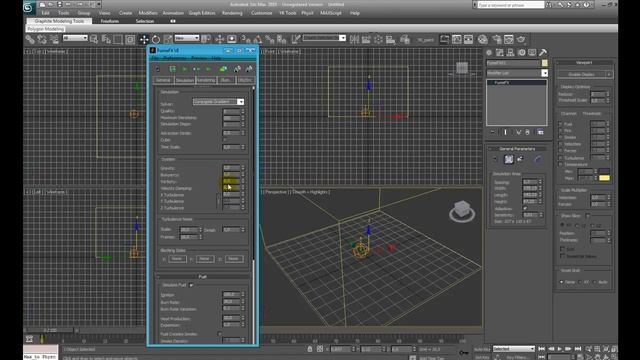Toggle the Smoke channel checkbox

click(x=560, y=137)
